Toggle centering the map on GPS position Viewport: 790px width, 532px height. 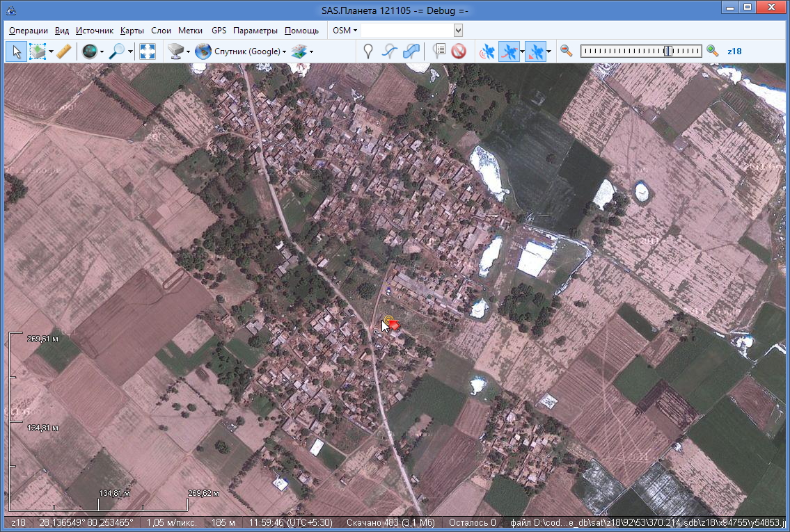point(535,51)
